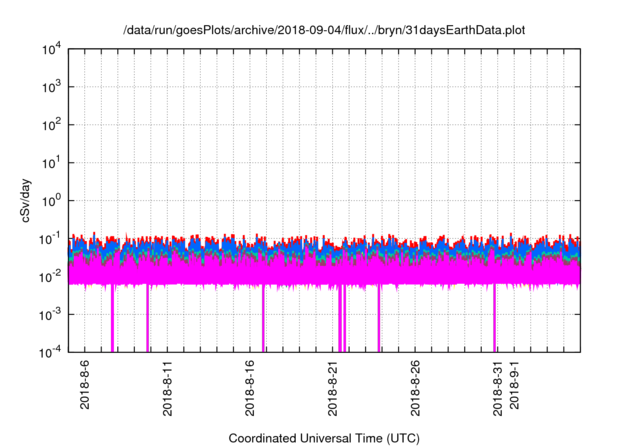Click the 2018-8-6 date label

click(84, 384)
